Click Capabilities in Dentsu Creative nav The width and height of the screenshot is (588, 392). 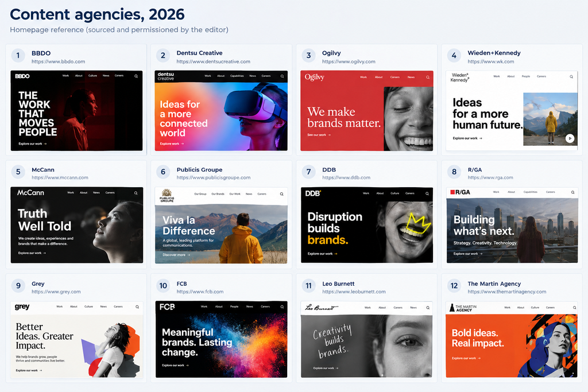pyautogui.click(x=237, y=76)
